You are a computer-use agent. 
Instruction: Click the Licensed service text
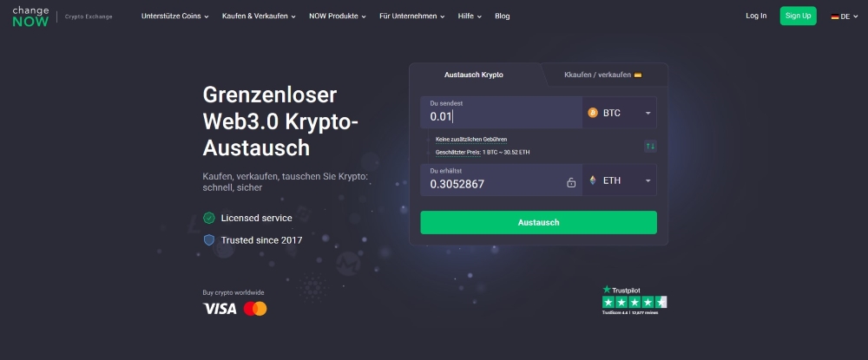pos(256,218)
